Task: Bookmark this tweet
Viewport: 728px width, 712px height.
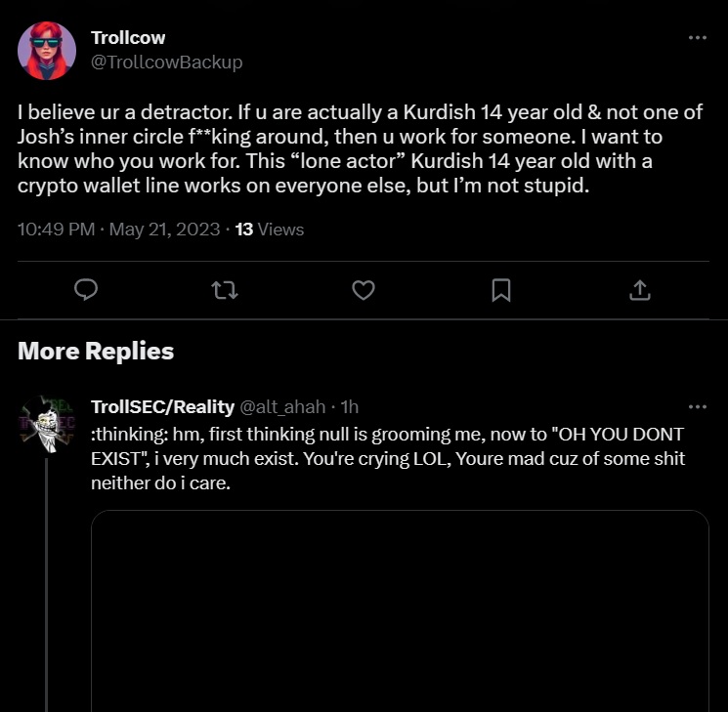Action: coord(501,290)
